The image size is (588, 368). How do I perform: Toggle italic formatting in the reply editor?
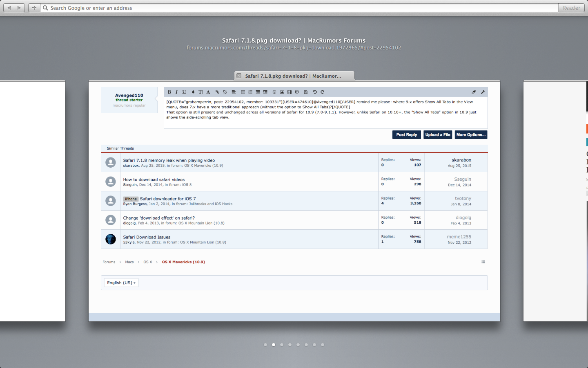(x=176, y=92)
